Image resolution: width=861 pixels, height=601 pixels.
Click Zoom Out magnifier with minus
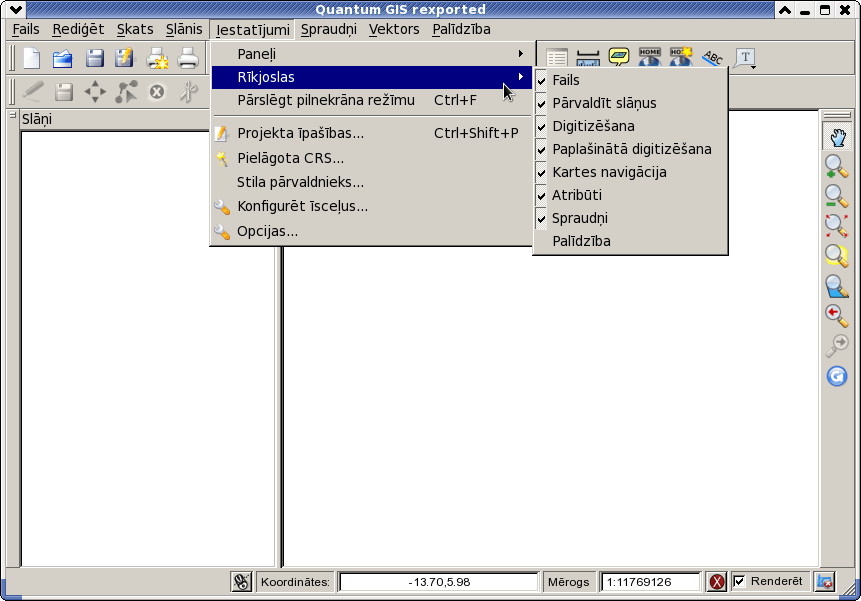click(x=837, y=196)
